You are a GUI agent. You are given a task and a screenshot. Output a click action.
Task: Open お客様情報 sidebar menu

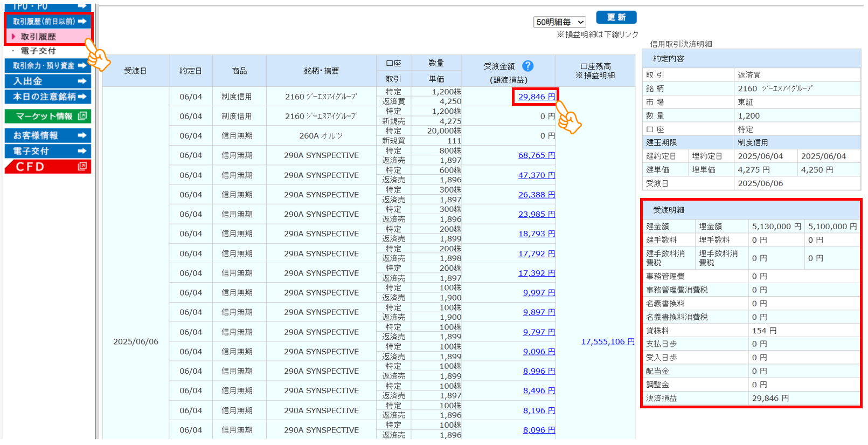(48, 135)
